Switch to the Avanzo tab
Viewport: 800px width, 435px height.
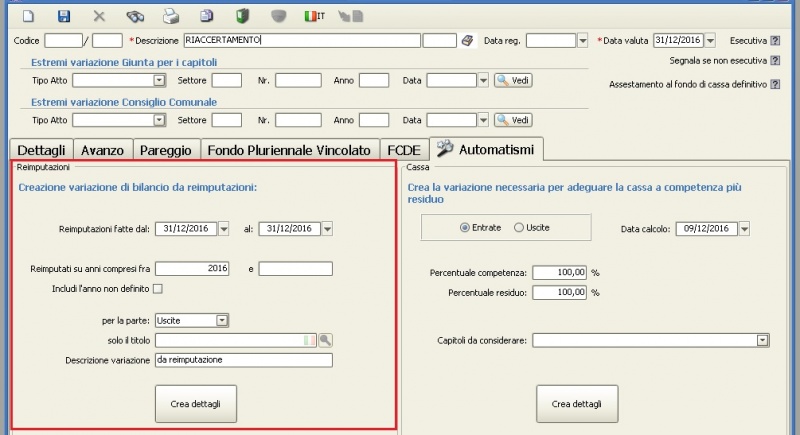pyautogui.click(x=103, y=150)
